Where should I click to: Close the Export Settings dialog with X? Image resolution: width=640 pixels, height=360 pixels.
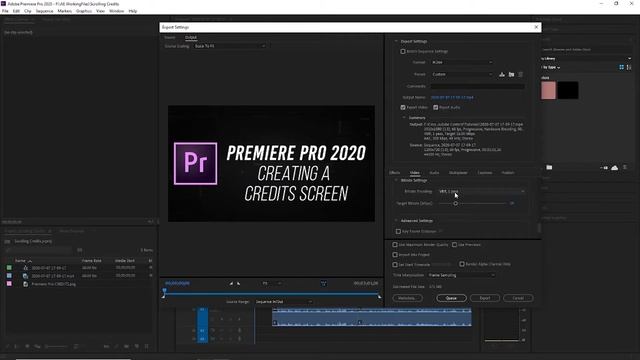(x=536, y=27)
